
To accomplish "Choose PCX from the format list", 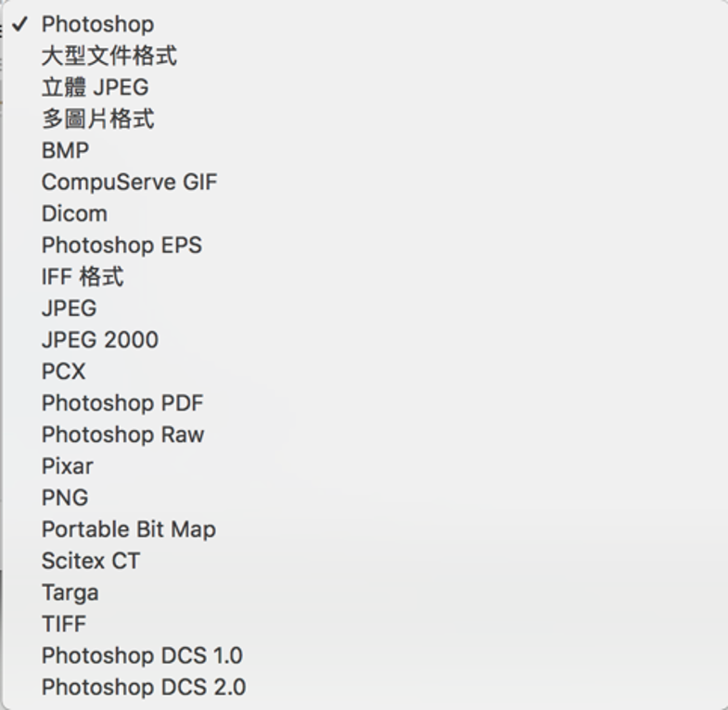I will [x=365, y=372].
